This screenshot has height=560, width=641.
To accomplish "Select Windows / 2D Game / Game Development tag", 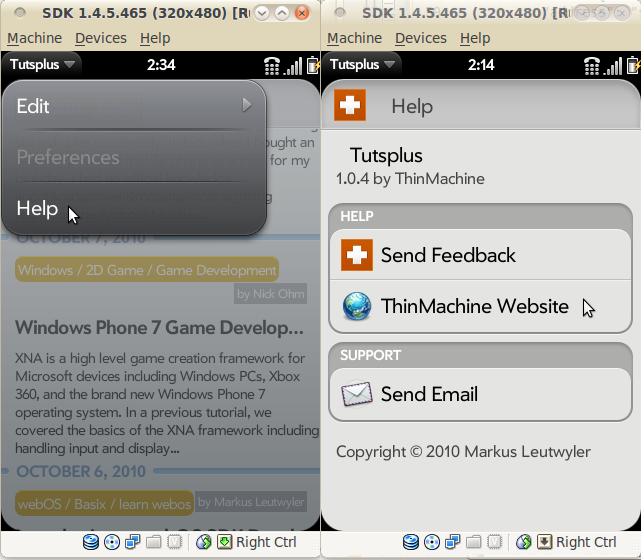I will 147,270.
